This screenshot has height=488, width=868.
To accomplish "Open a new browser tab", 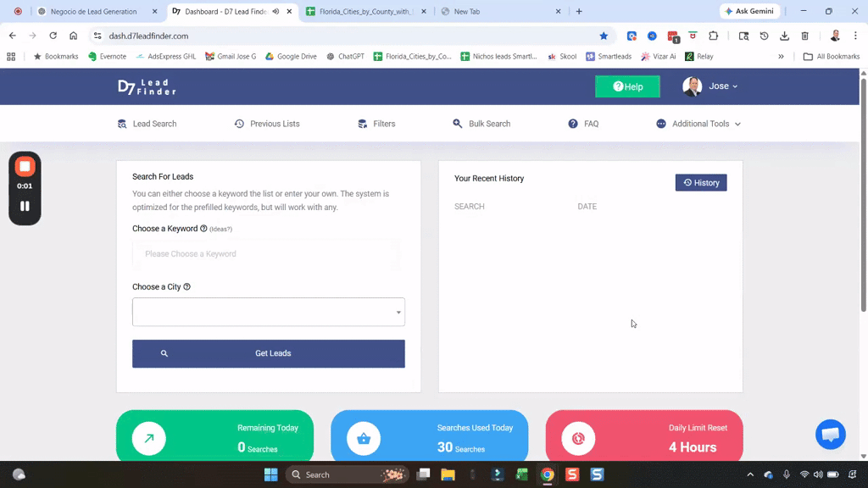I will tap(579, 11).
